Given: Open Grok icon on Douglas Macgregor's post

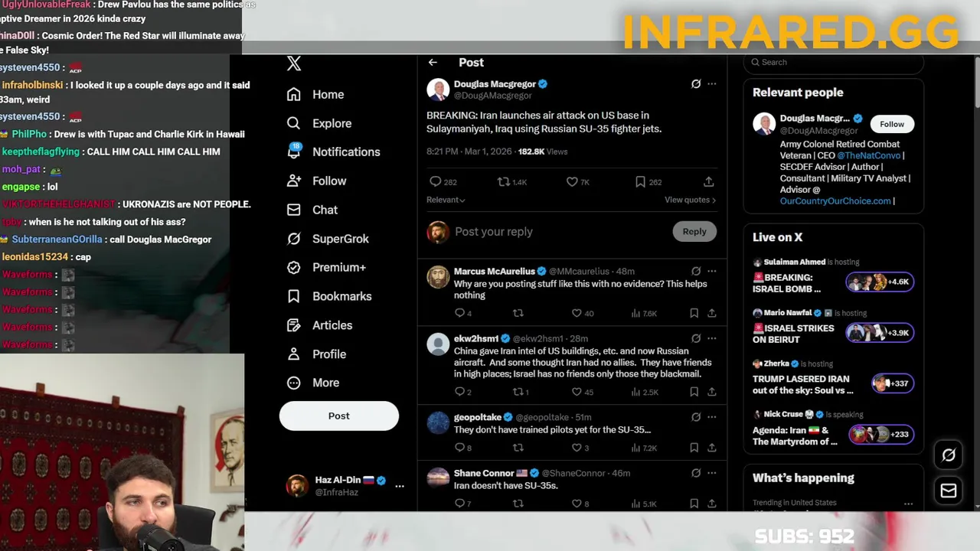Looking at the screenshot, I should [695, 84].
